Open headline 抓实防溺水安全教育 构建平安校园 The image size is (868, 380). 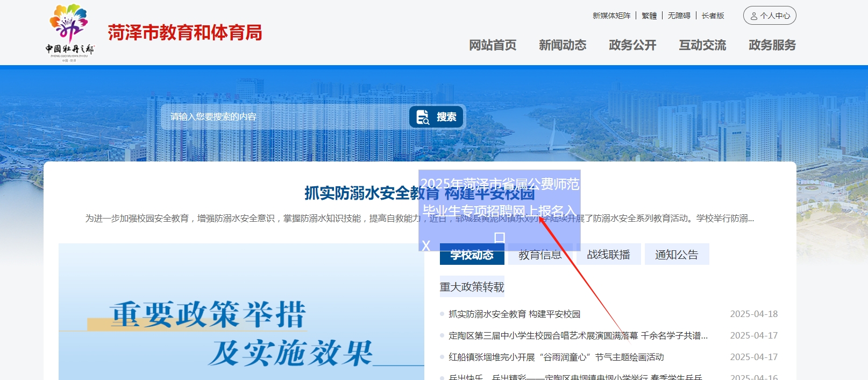tap(419, 193)
